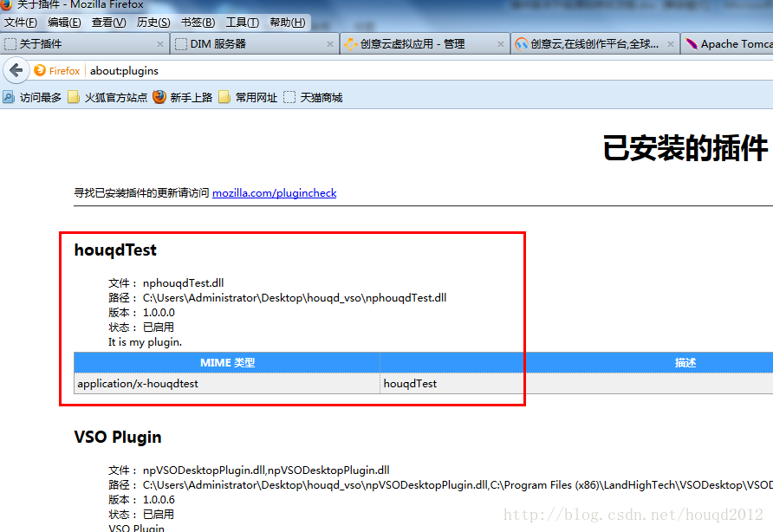This screenshot has height=532, width=773.
Task: Click the about:plugins address bar
Action: pos(429,70)
